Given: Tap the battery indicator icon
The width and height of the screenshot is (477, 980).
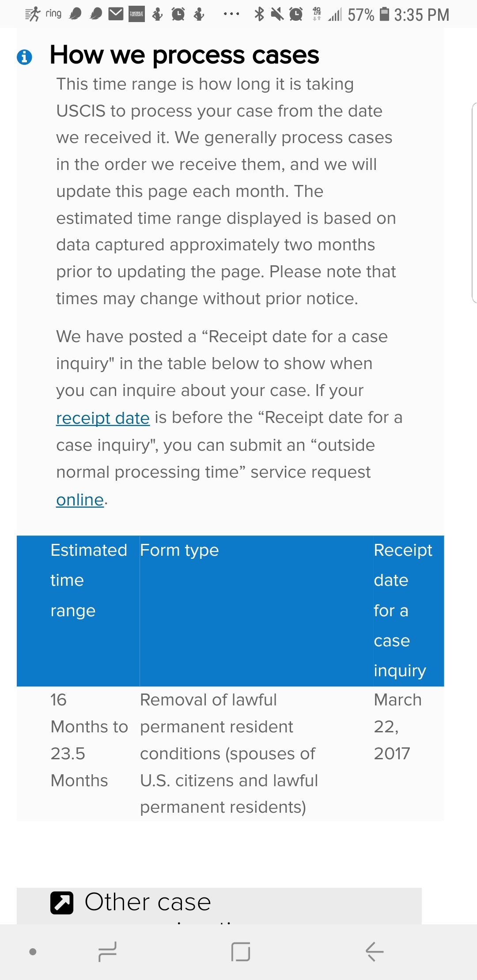Looking at the screenshot, I should [x=385, y=14].
